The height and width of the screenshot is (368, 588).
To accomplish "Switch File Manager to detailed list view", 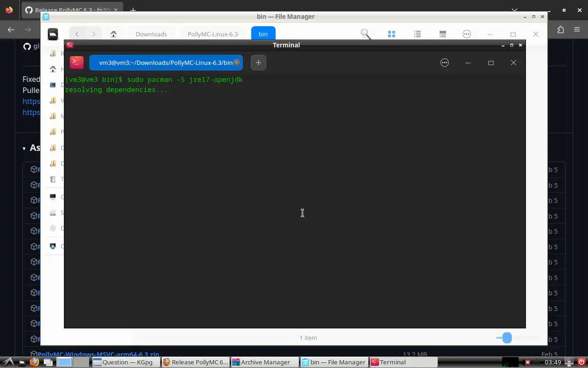I will click(x=417, y=34).
